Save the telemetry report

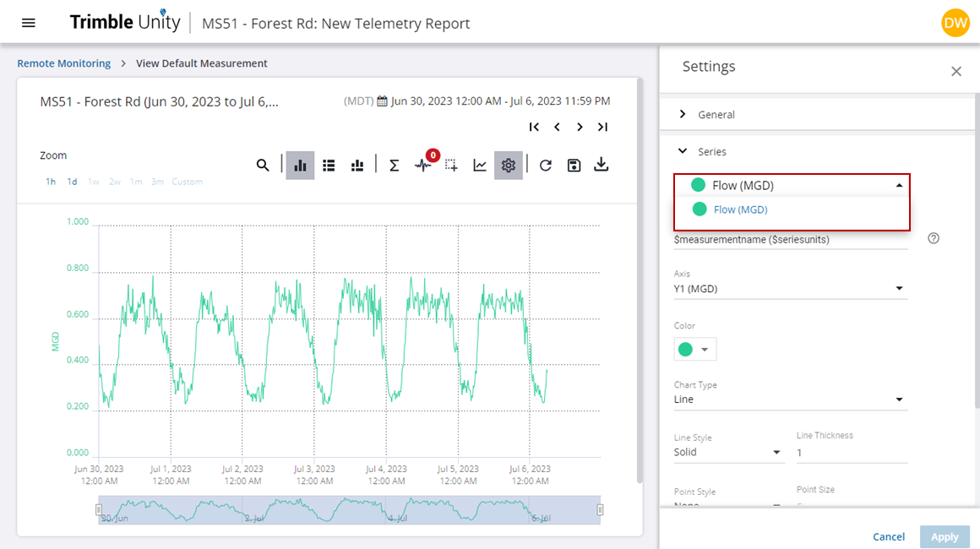574,166
